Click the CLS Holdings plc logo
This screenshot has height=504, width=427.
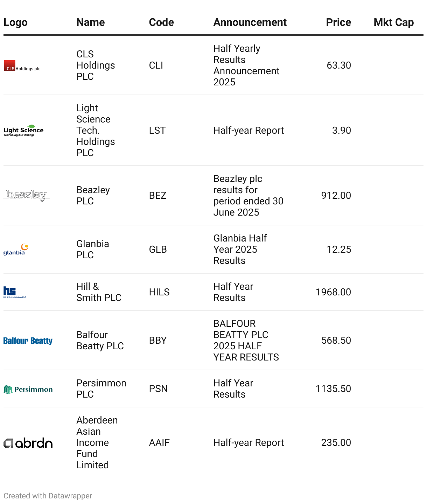[x=22, y=65]
